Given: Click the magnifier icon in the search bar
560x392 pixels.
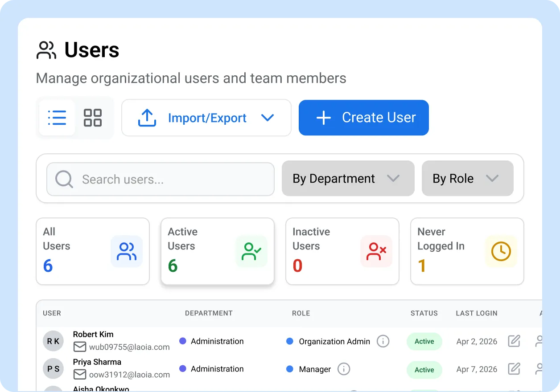Looking at the screenshot, I should (x=63, y=179).
